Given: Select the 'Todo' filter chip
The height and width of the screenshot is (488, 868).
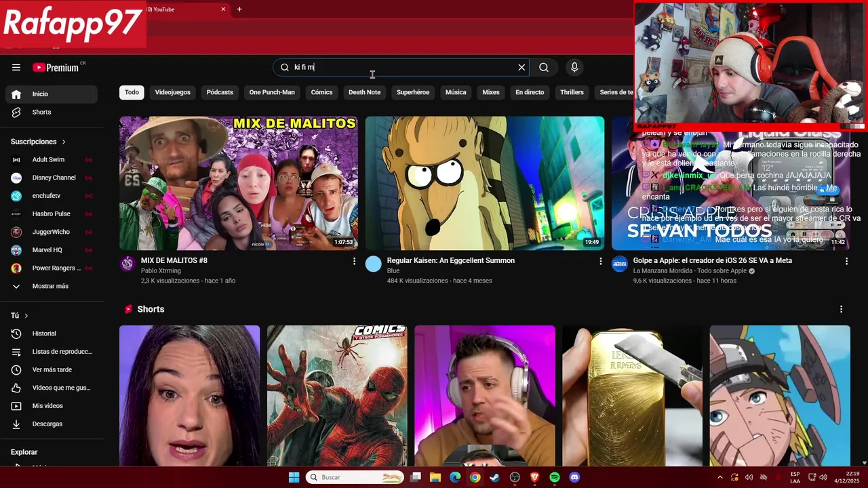Looking at the screenshot, I should [x=132, y=92].
